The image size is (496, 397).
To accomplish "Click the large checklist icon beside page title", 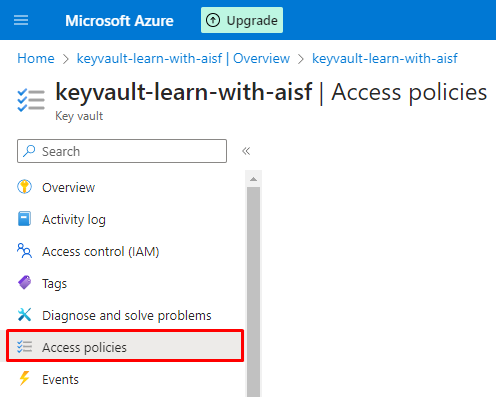I will [x=31, y=100].
